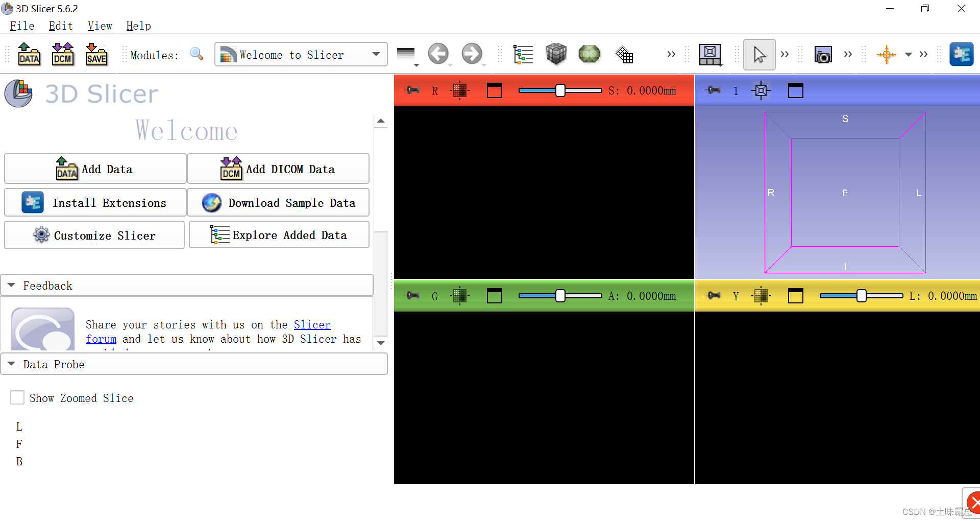Click the SAVE toolbar icon
980x521 pixels.
(96, 54)
